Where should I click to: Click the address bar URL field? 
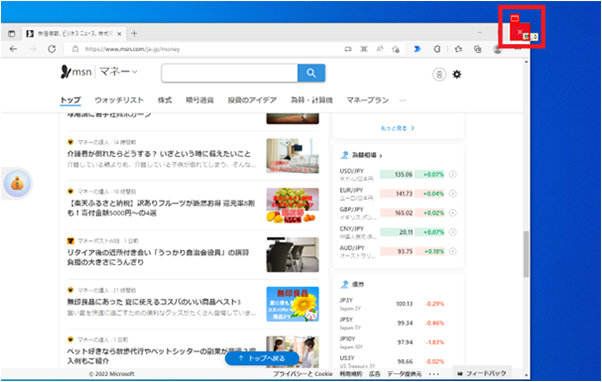click(x=132, y=49)
